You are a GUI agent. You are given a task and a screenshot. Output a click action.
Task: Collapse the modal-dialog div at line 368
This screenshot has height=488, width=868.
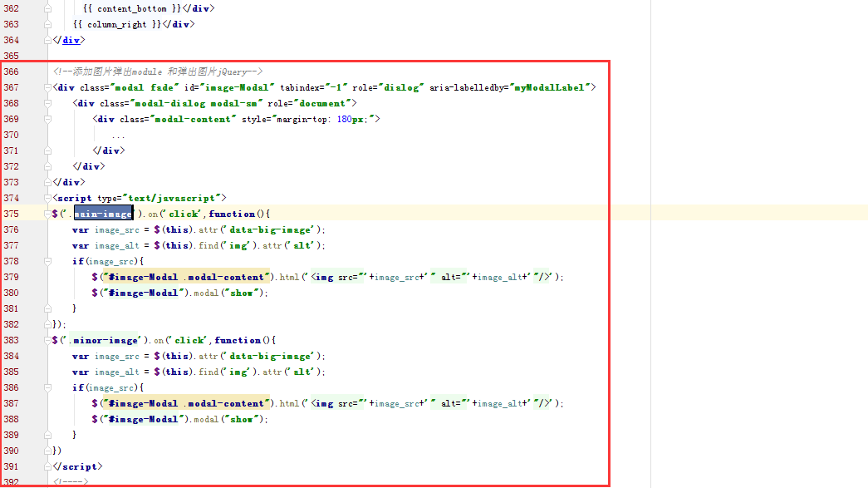point(47,103)
